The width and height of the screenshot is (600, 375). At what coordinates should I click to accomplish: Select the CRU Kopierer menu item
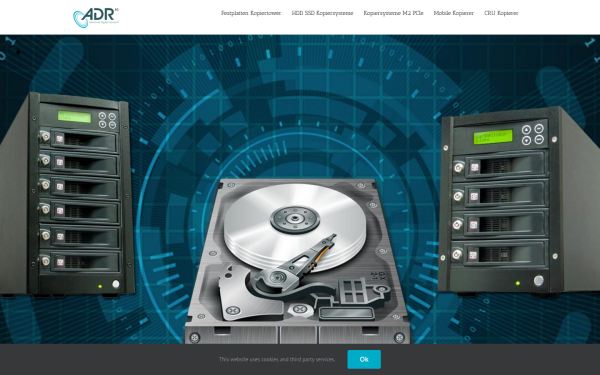501,13
